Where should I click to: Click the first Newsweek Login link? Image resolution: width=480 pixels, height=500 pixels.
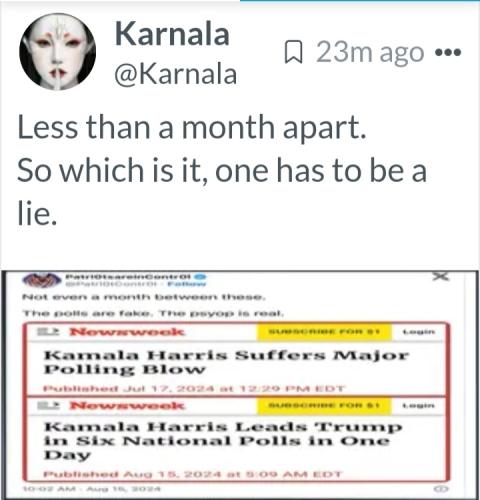[x=419, y=332]
